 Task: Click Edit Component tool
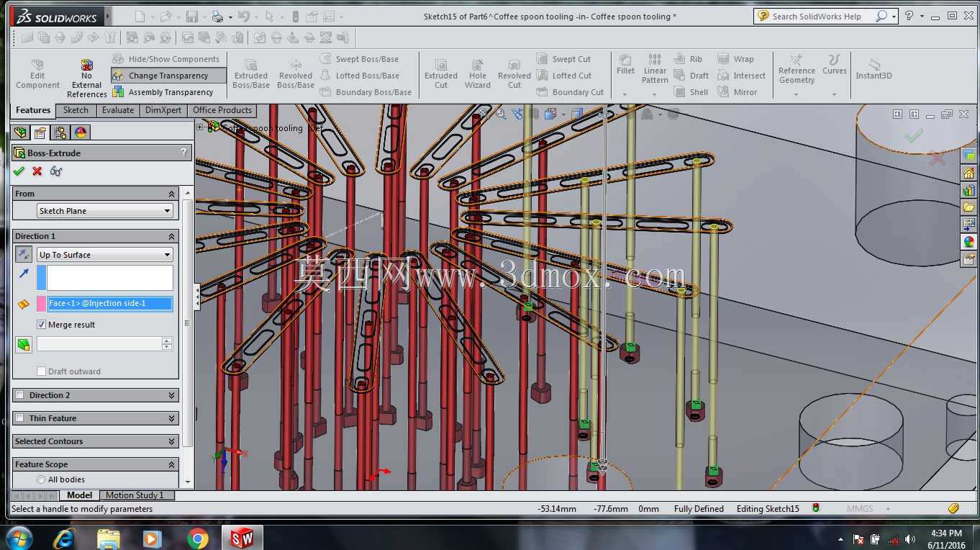coord(37,75)
